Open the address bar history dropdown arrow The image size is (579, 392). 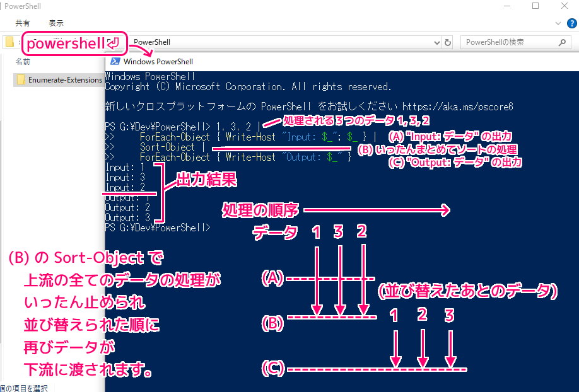coord(437,42)
